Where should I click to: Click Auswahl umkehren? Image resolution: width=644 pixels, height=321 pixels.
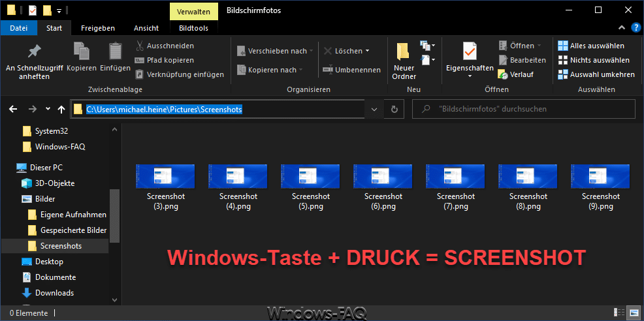tap(596, 74)
